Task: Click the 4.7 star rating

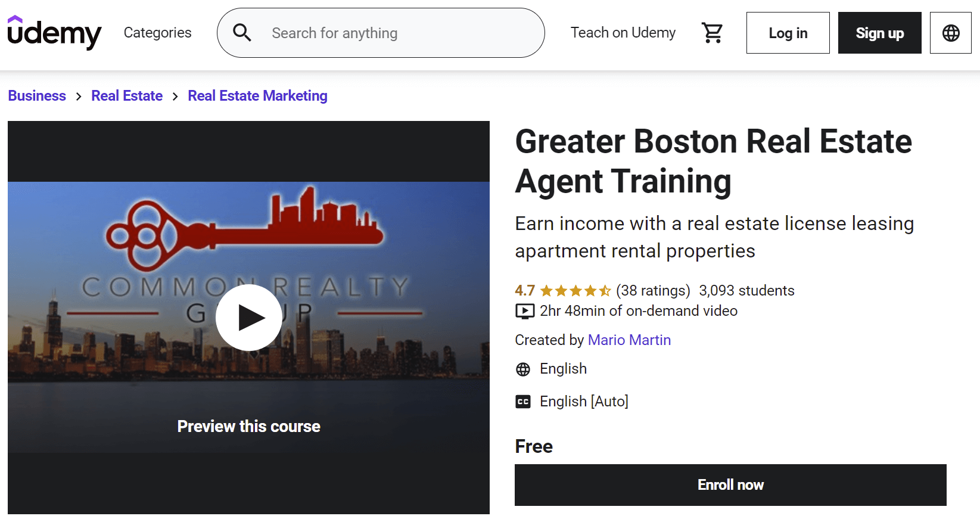Action: (x=562, y=291)
